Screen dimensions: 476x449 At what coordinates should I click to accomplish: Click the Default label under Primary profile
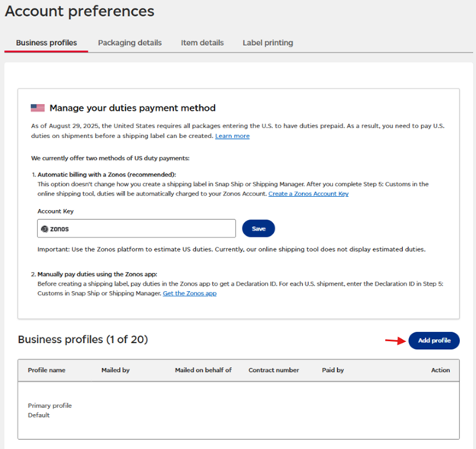click(39, 415)
